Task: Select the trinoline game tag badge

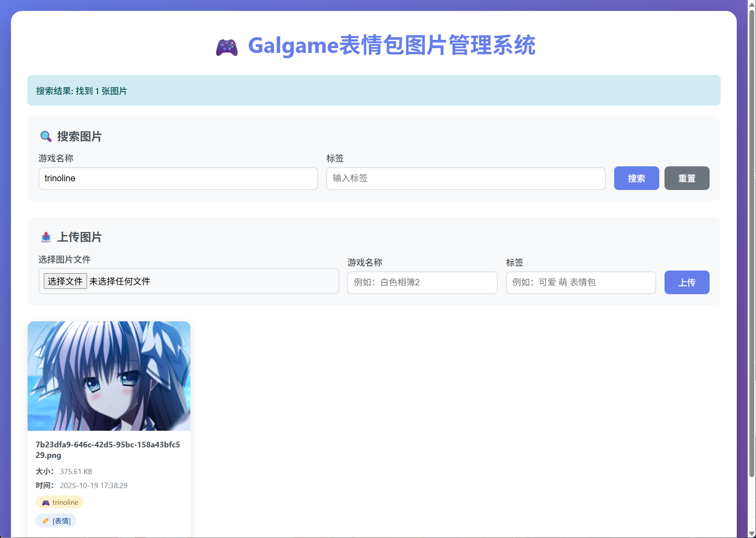Action: click(60, 503)
